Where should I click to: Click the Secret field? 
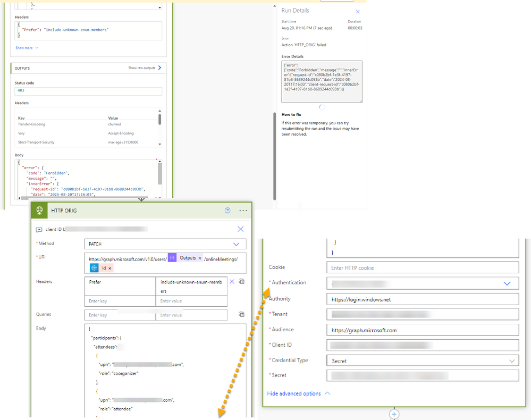coord(423,375)
